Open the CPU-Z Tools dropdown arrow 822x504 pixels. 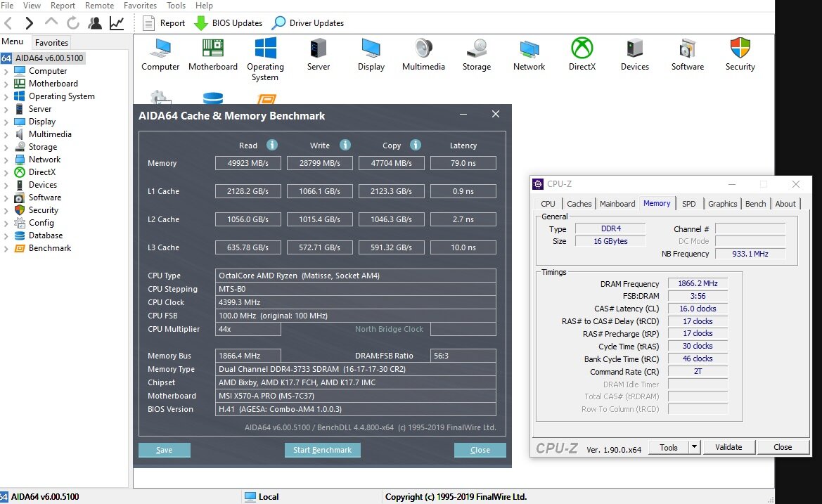click(694, 447)
